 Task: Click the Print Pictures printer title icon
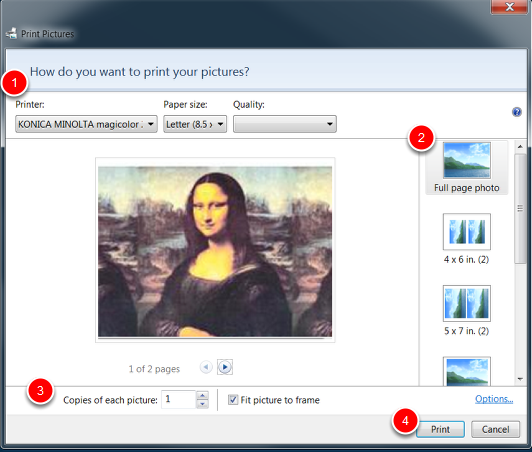click(11, 33)
